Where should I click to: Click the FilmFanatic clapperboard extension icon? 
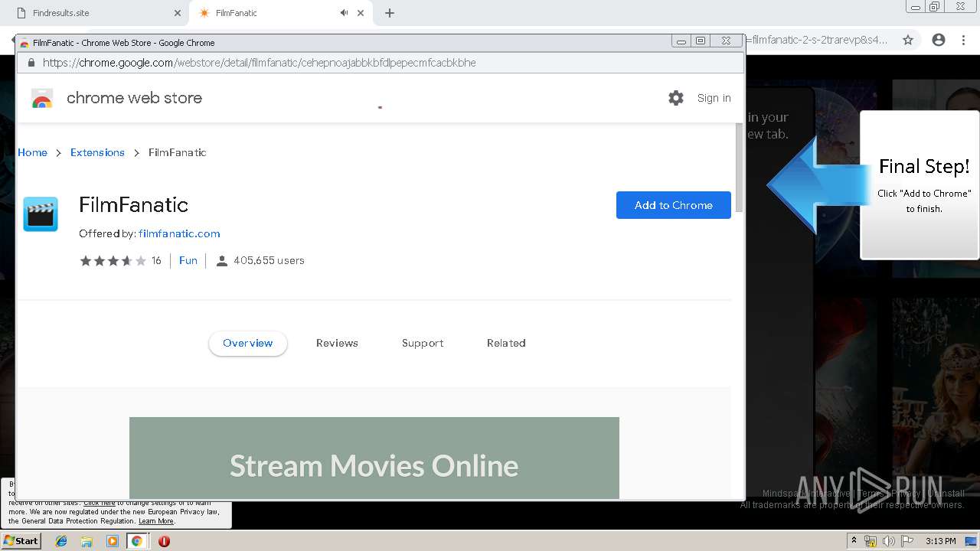pyautogui.click(x=41, y=214)
